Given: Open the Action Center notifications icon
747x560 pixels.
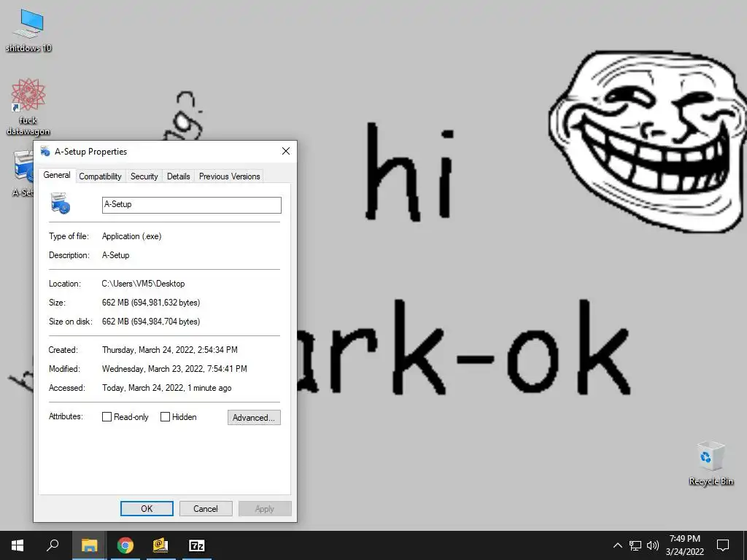Looking at the screenshot, I should point(723,545).
